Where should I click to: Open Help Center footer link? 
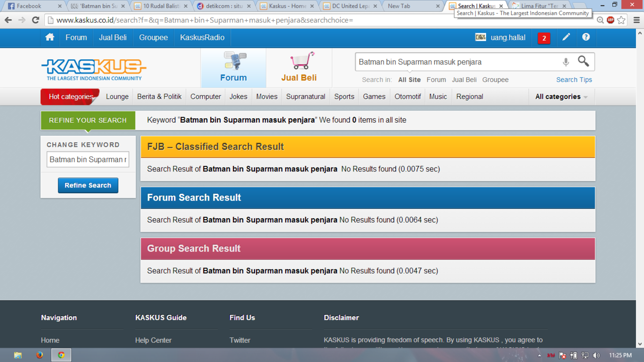[153, 340]
